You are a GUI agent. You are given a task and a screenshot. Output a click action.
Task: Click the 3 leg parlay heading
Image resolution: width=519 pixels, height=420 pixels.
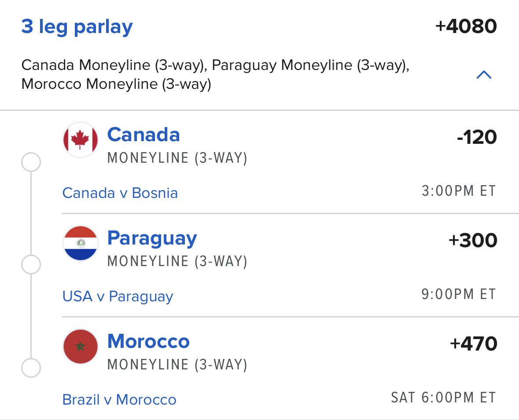click(77, 27)
